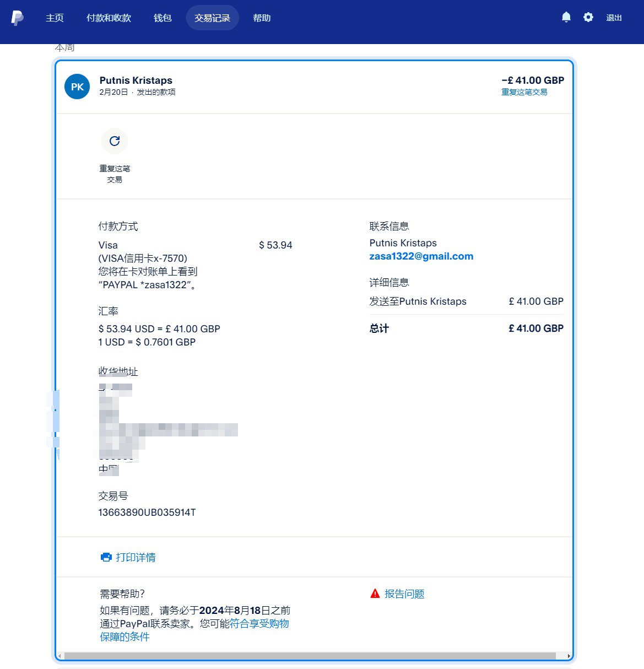Open the 符合享受购物保障的条件 link
644x669 pixels.
coord(259,624)
